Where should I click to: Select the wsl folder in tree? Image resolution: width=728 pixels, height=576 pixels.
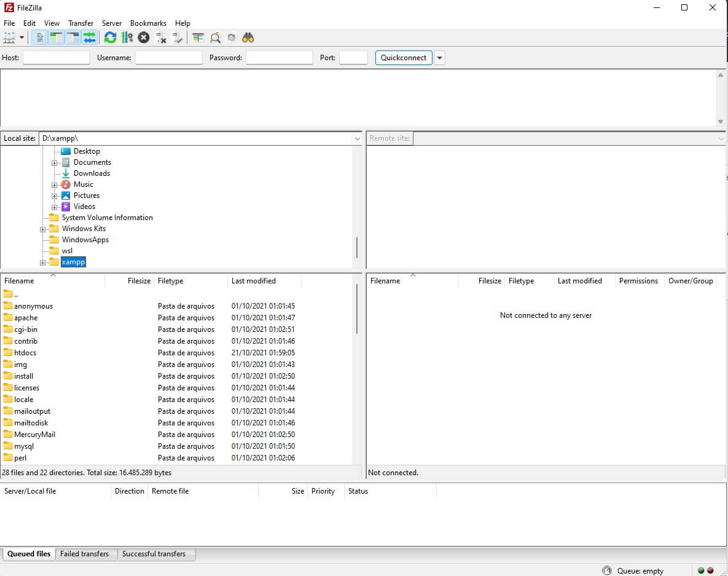pos(67,251)
